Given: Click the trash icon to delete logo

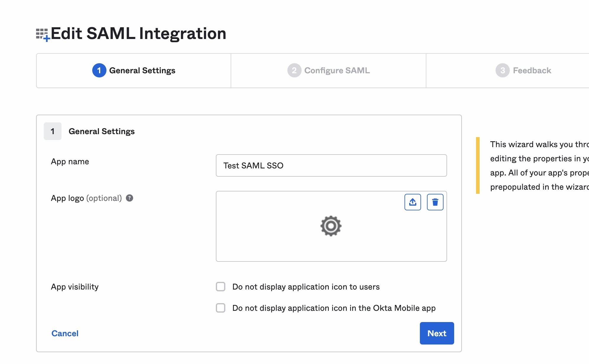Looking at the screenshot, I should coord(435,202).
